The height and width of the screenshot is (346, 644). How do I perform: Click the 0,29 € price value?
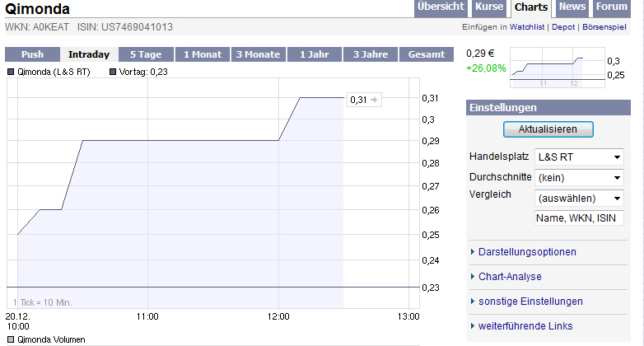(480, 54)
